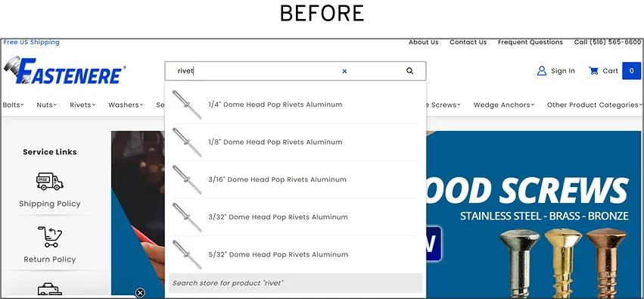Click the Sign In text
The height and width of the screenshot is (299, 644).
pos(563,70)
